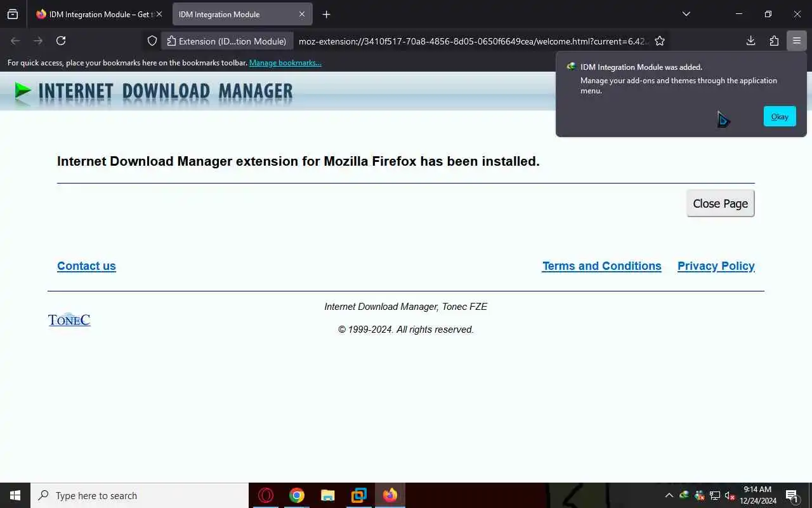The height and width of the screenshot is (508, 812).
Task: Open the notification center icon
Action: 792,495
